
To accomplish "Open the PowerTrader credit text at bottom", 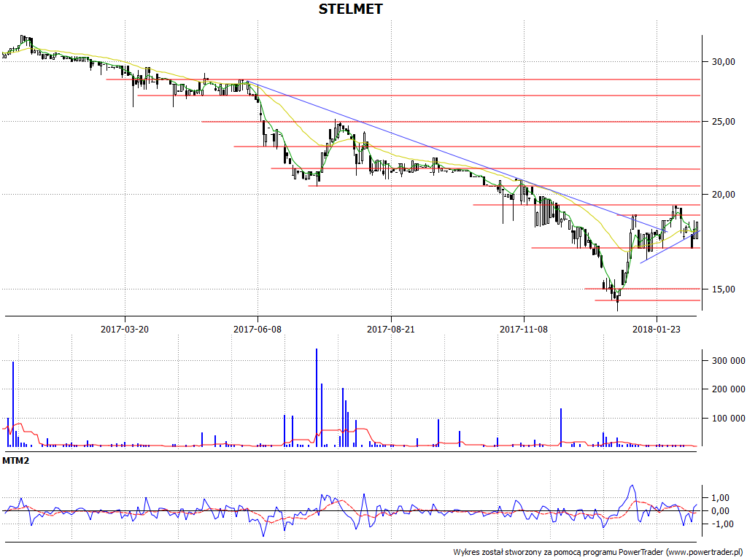I will [600, 553].
